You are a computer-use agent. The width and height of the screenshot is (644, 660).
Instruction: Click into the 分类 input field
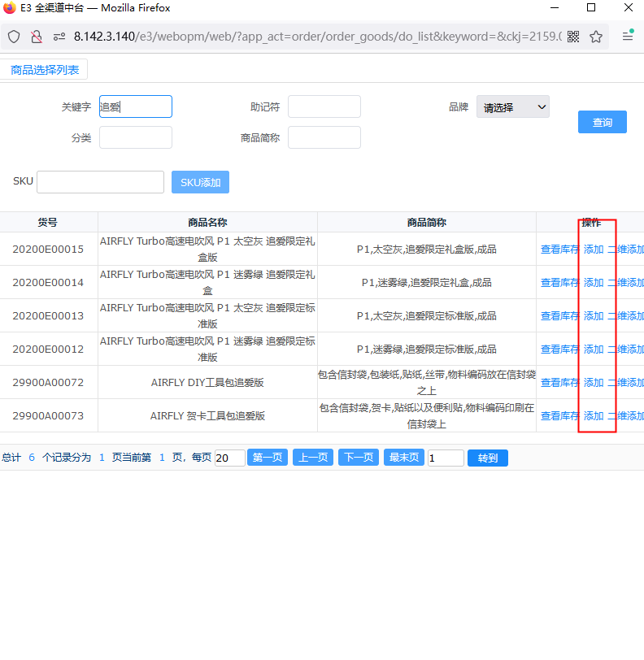[x=136, y=137]
